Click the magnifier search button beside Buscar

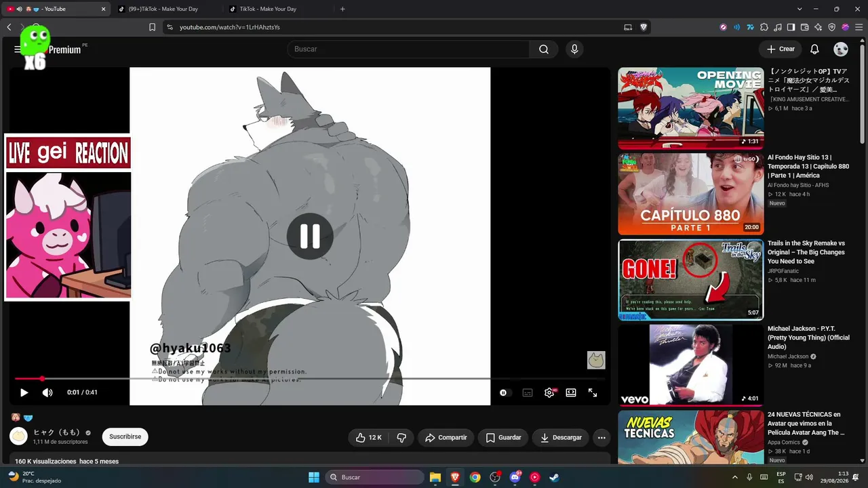click(x=544, y=49)
